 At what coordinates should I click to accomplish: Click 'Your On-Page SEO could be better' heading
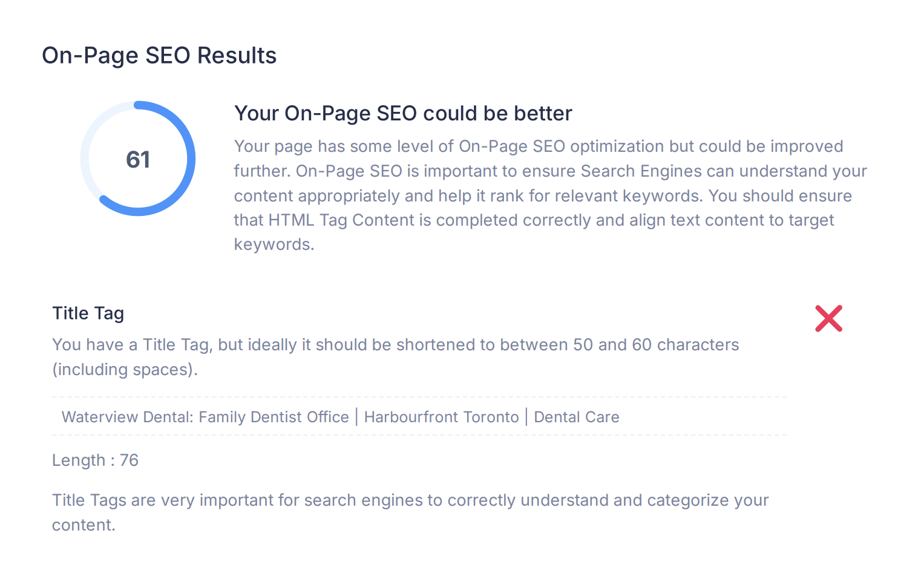point(403,113)
